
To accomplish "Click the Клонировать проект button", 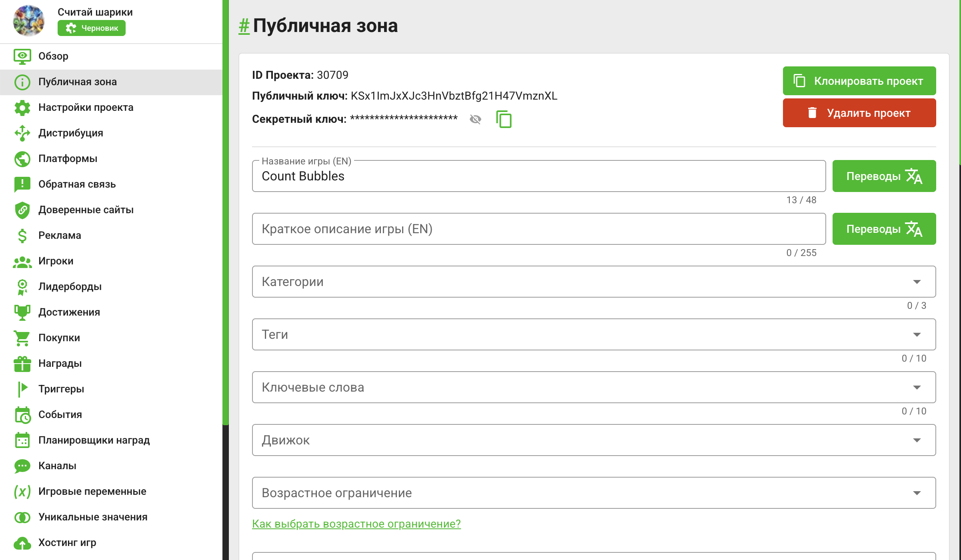I will (x=859, y=81).
